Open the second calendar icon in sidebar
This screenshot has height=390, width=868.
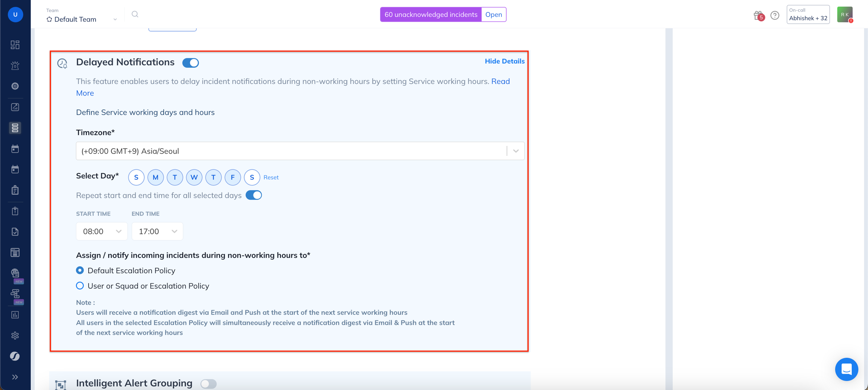pos(15,169)
